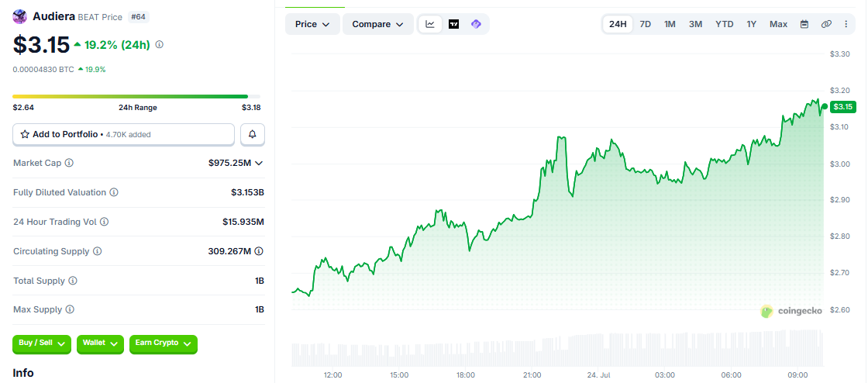The width and height of the screenshot is (868, 383).
Task: Click the $3.18 range high value
Action: point(251,107)
